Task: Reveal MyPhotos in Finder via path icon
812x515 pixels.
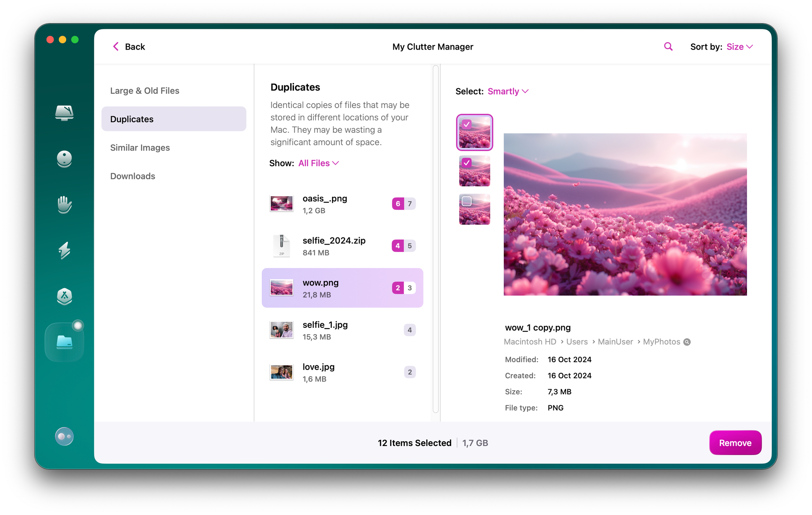Action: click(x=687, y=342)
